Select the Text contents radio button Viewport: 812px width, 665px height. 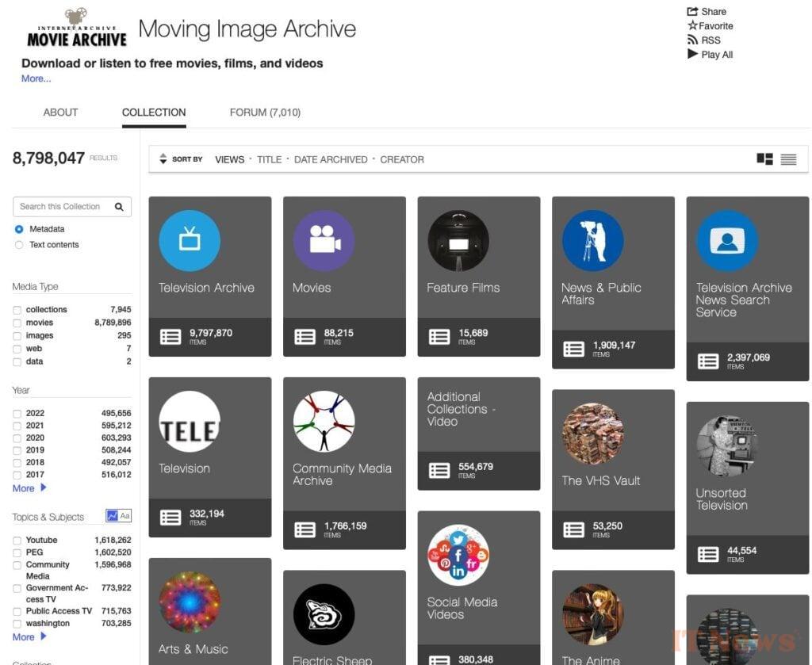click(19, 245)
